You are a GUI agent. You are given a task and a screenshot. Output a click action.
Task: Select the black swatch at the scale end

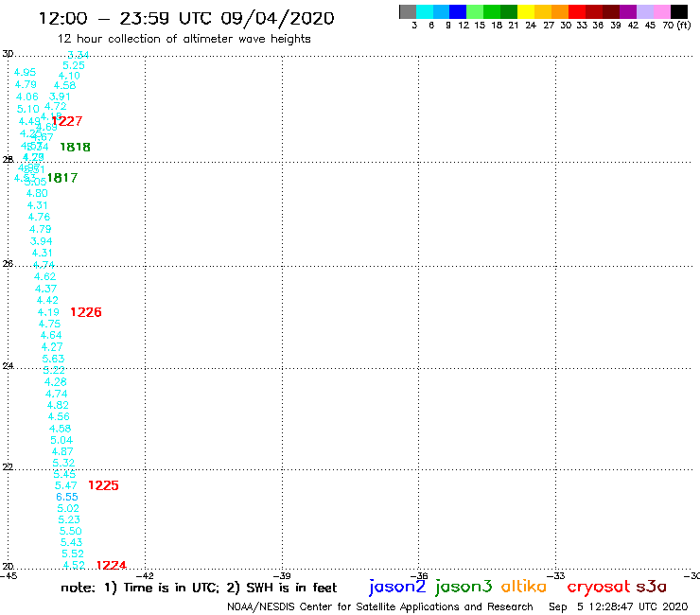[678, 12]
